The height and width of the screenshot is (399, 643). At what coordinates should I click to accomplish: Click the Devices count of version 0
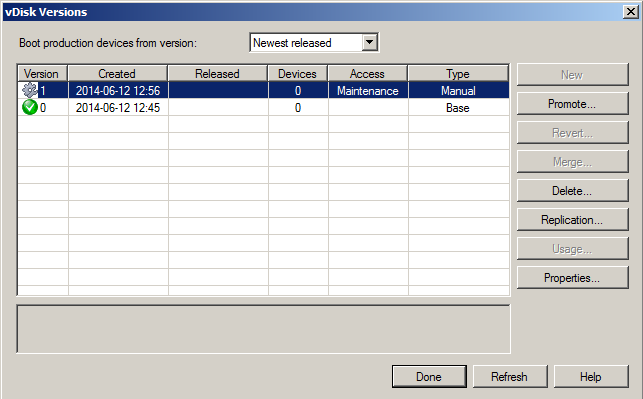coord(298,108)
